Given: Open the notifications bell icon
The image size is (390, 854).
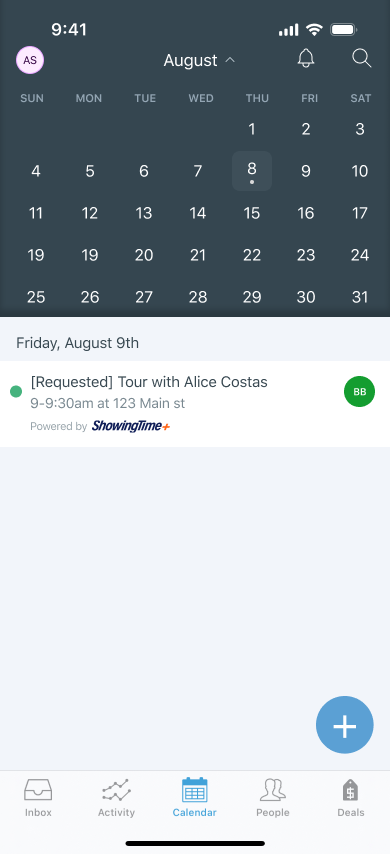Looking at the screenshot, I should [x=306, y=58].
